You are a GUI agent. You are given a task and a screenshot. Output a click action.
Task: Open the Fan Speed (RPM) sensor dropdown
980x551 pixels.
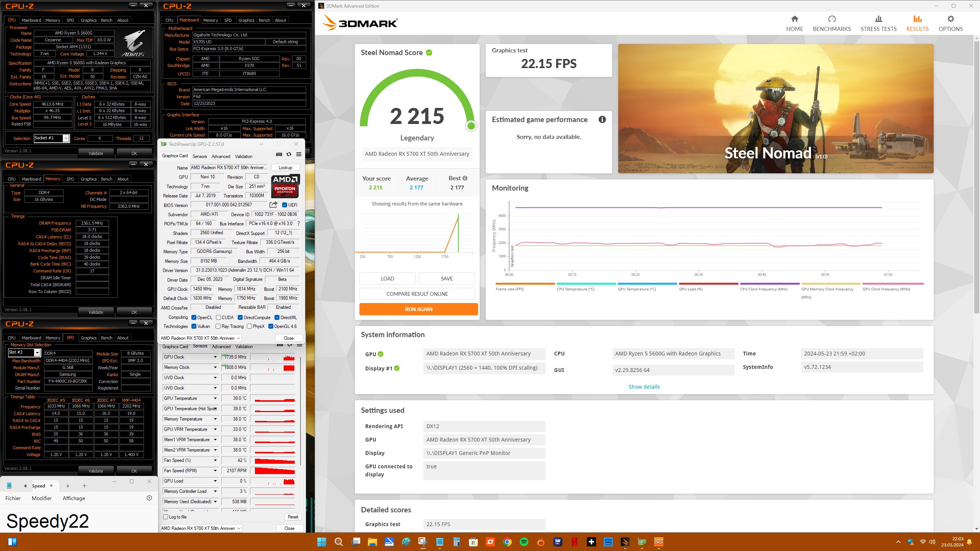coord(215,471)
